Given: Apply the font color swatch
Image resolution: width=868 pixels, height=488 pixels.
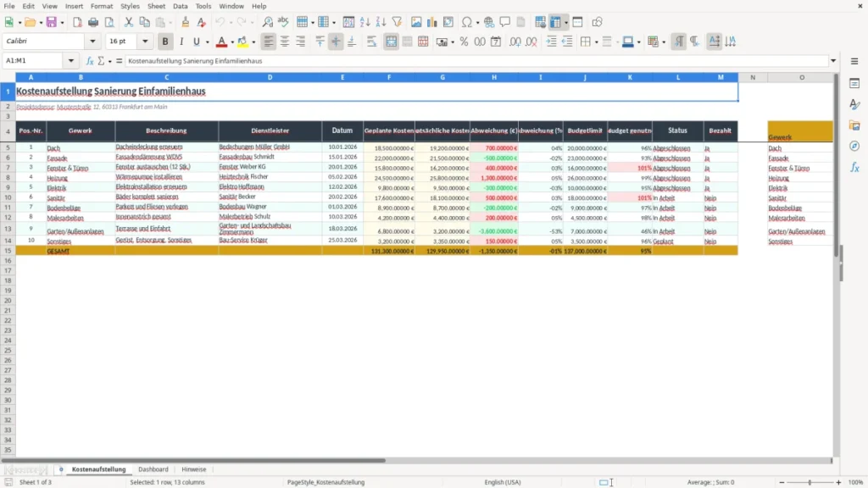Looking at the screenshot, I should pyautogui.click(x=221, y=42).
